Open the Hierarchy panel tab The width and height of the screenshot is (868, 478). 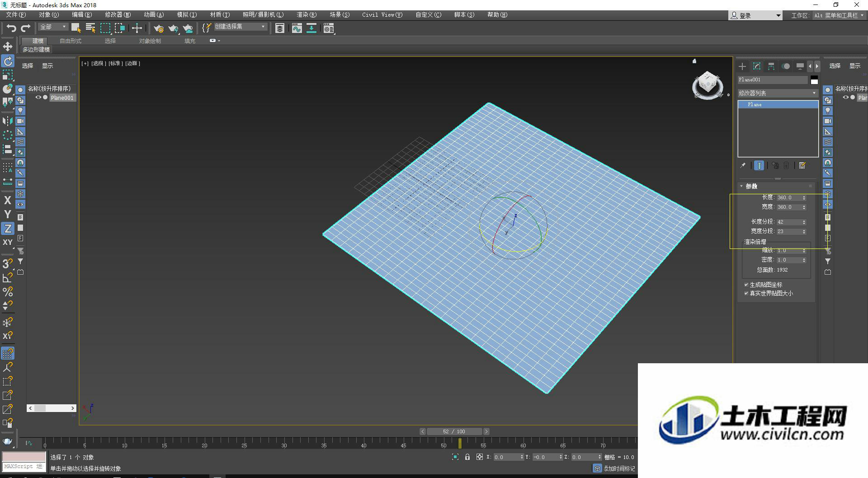[771, 66]
